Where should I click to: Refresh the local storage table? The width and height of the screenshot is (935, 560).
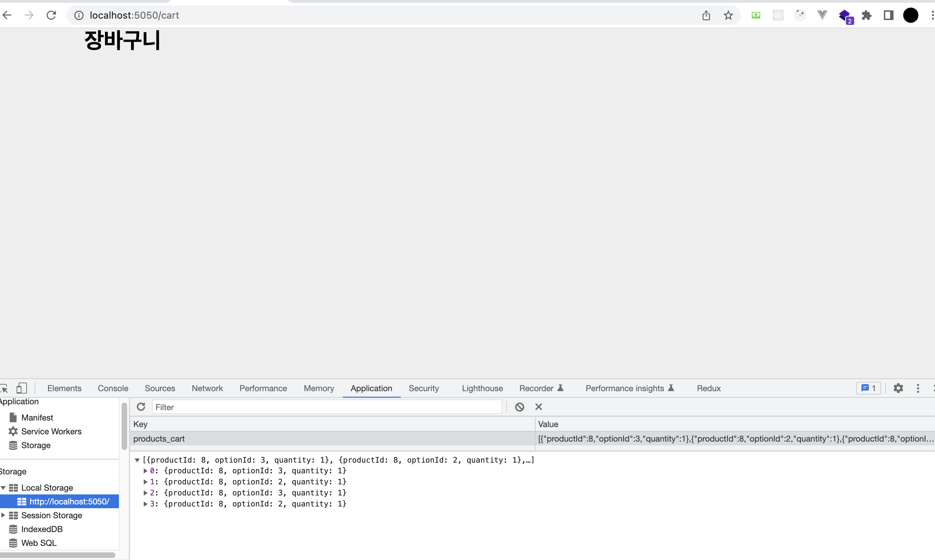click(x=141, y=407)
